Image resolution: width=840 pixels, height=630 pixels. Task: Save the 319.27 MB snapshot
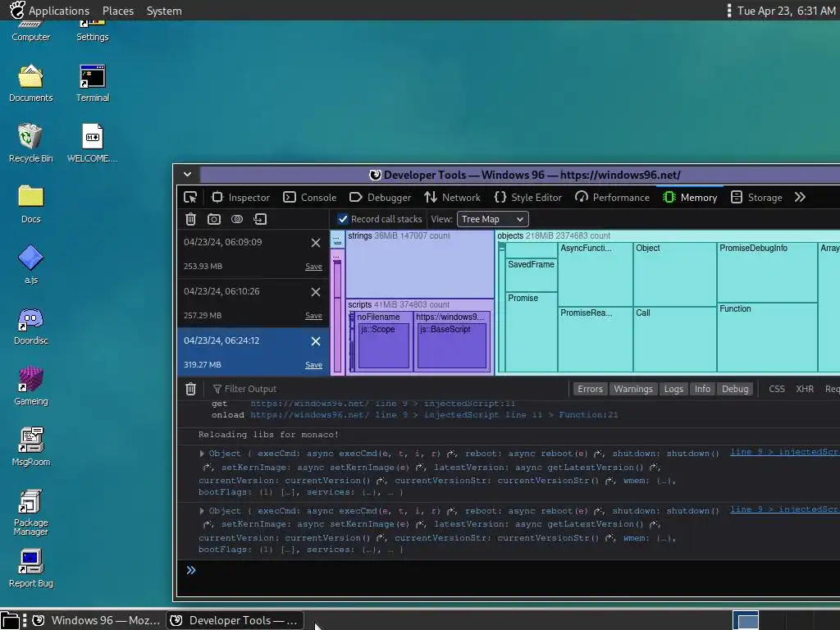point(313,365)
